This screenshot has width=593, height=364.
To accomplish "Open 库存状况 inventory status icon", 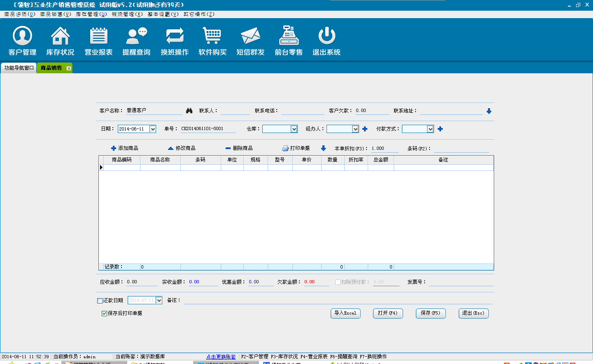I will pos(60,40).
